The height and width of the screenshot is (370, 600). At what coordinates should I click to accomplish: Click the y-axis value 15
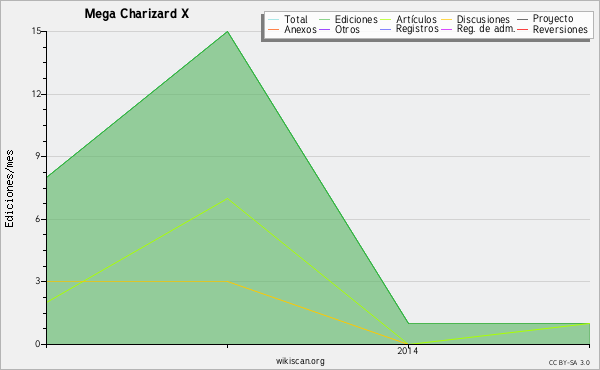click(36, 31)
